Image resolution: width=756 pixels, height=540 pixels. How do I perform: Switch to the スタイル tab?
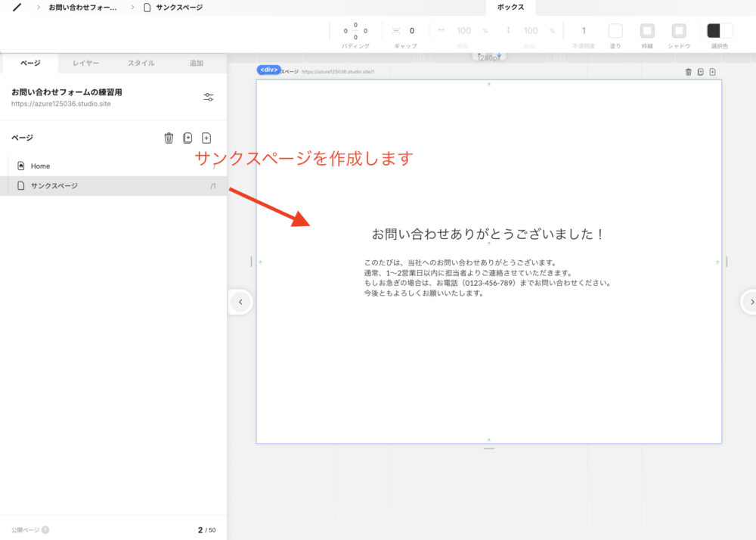point(141,64)
